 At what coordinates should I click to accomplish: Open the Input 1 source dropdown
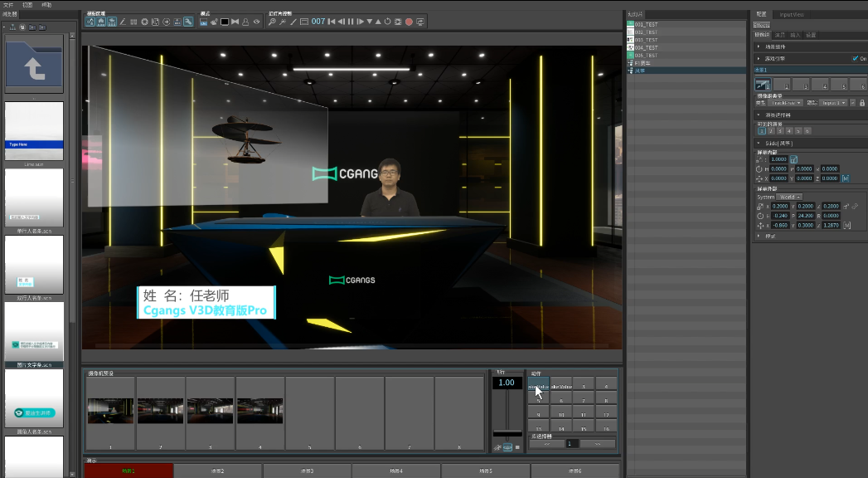point(832,103)
